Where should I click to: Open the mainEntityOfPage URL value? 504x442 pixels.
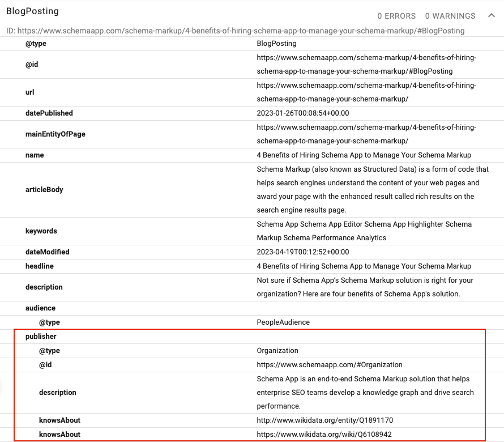click(x=365, y=134)
